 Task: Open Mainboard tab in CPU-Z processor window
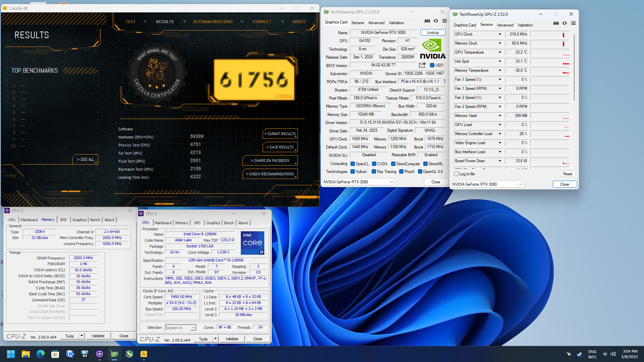(163, 223)
